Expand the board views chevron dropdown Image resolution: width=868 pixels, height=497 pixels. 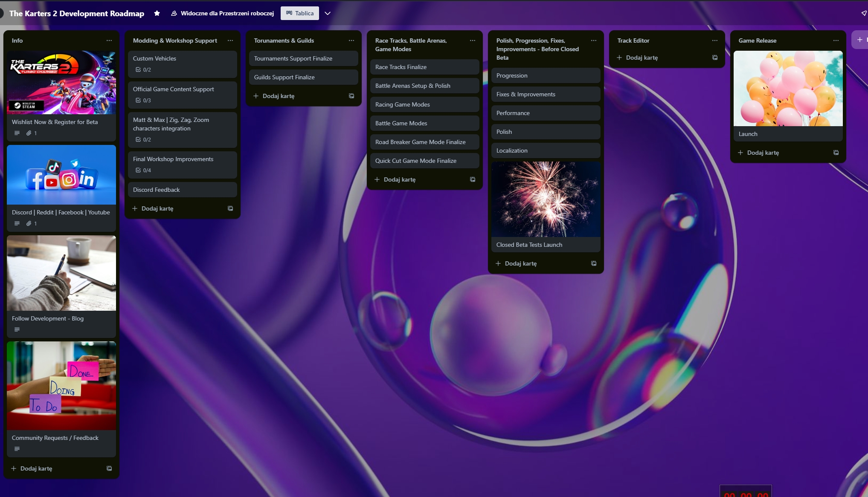pos(328,13)
